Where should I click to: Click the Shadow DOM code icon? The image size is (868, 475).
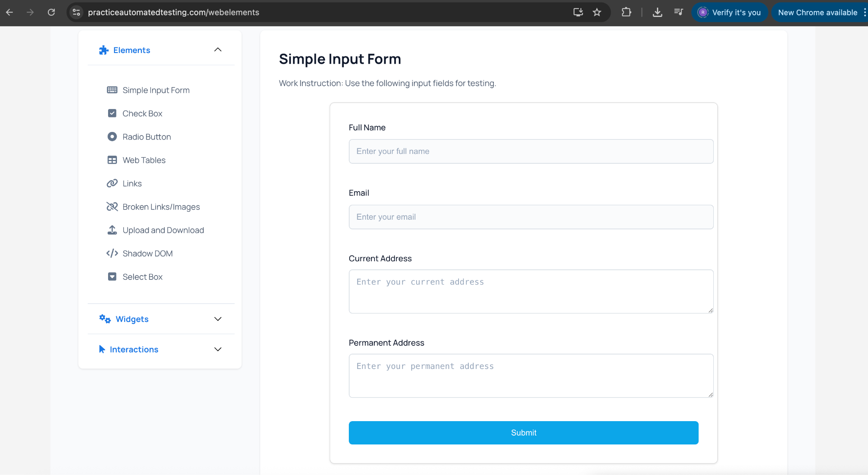click(x=112, y=253)
